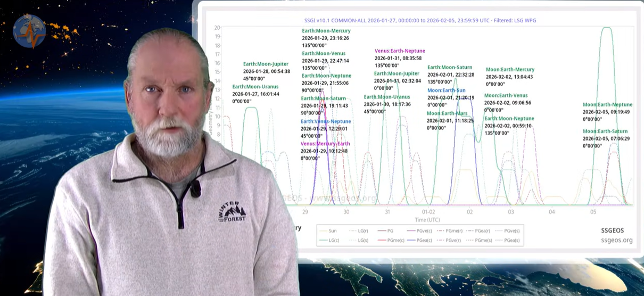
Task: Click the 31 tick on time axis
Action: pos(387,212)
